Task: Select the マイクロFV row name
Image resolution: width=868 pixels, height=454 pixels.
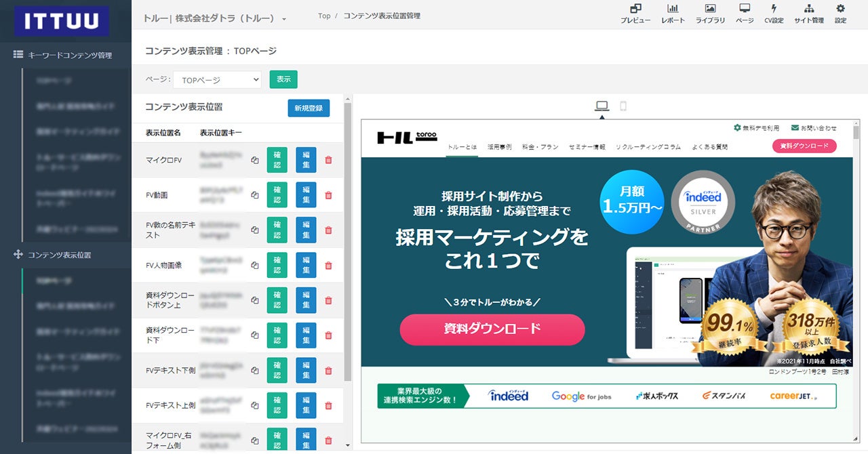Action: tap(163, 161)
